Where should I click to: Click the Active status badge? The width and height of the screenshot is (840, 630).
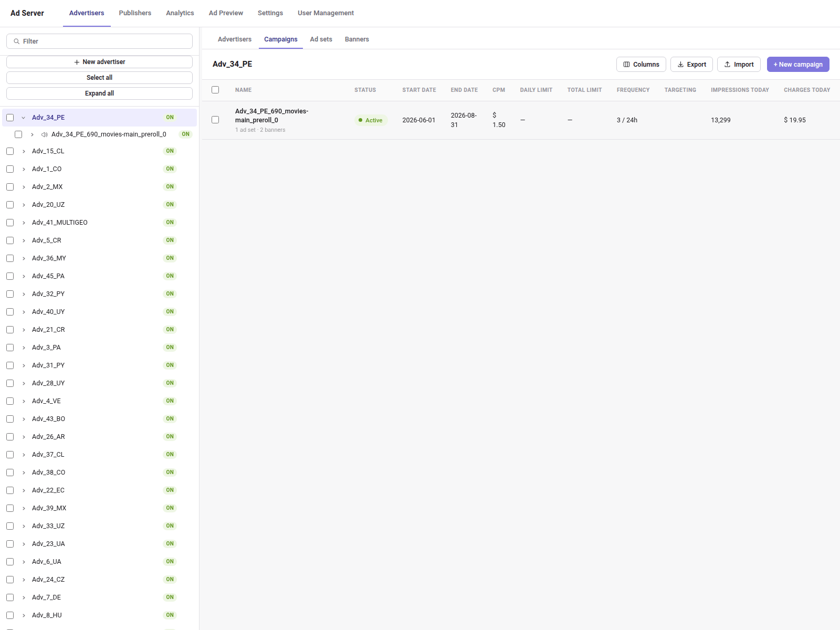(x=371, y=120)
